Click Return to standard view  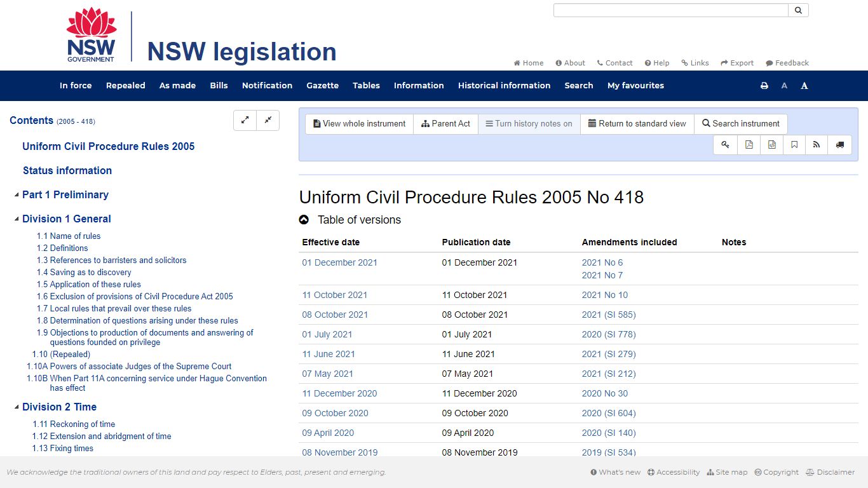(x=637, y=124)
